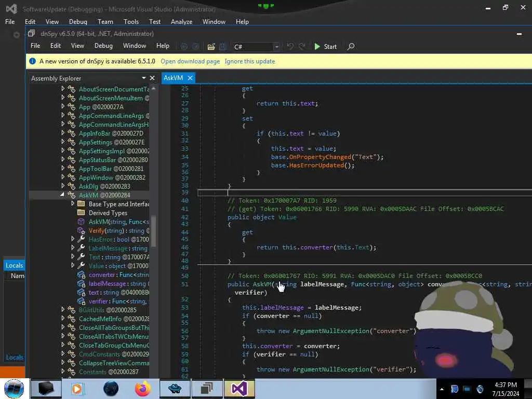Expand LabelMessage property node
Image resolution: width=532 pixels, height=399 pixels.
click(x=73, y=248)
